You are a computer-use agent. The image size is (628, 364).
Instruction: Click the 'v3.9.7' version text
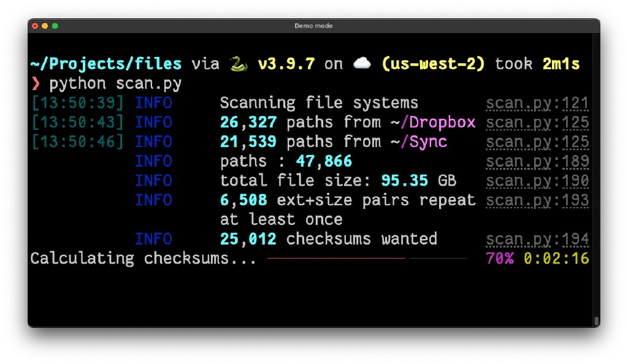pos(286,64)
